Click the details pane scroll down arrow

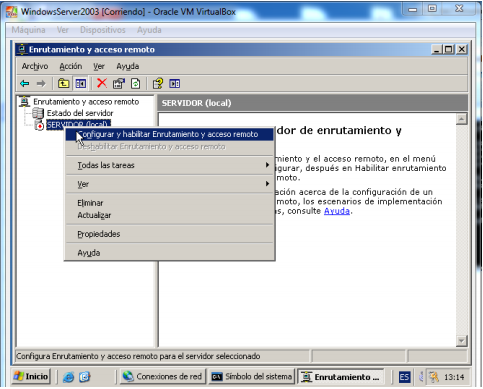[x=462, y=341]
